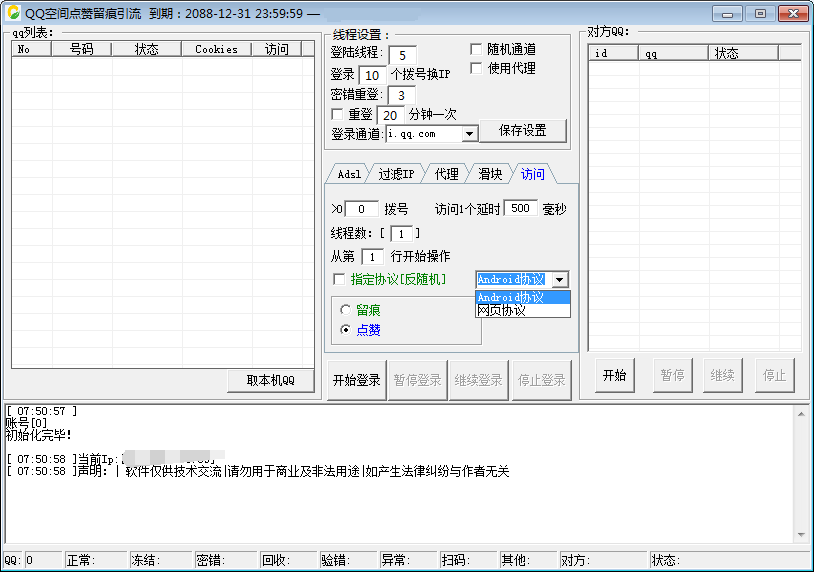
Task: Click the 冻结 status bar entry
Action: (161, 560)
